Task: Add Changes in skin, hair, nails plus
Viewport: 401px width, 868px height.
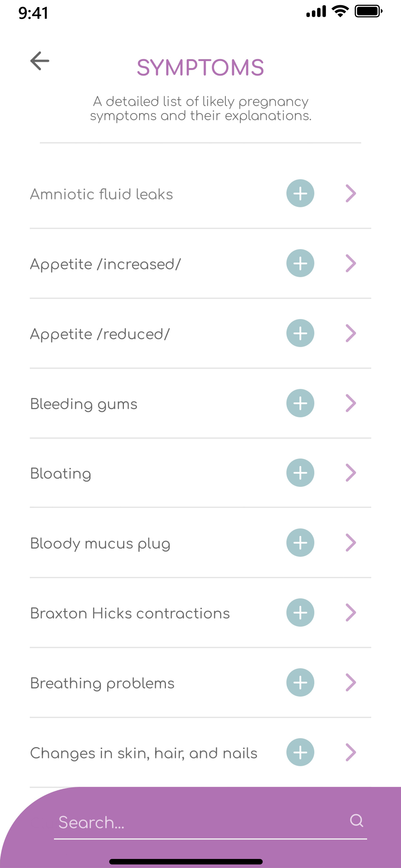Action: click(300, 752)
